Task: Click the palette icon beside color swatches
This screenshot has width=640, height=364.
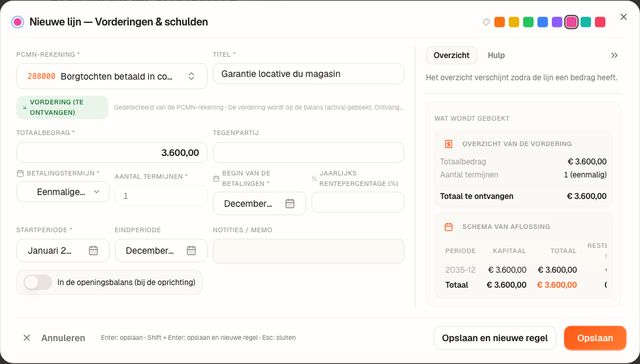Action: tap(486, 22)
